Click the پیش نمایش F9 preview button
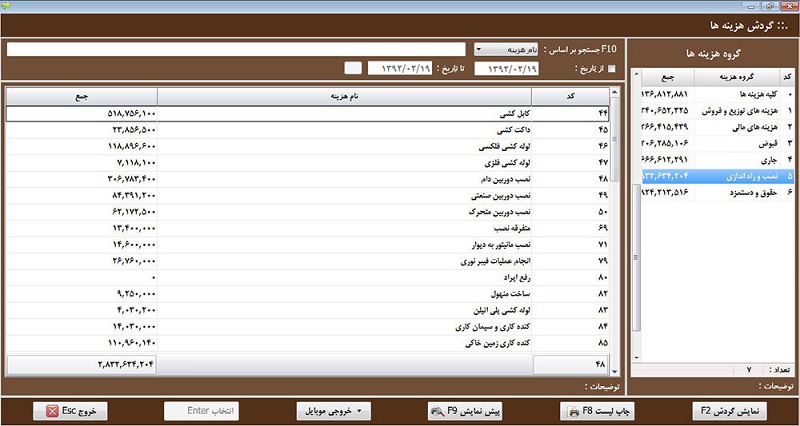Viewport: 800px width, 426px height. coord(465,411)
